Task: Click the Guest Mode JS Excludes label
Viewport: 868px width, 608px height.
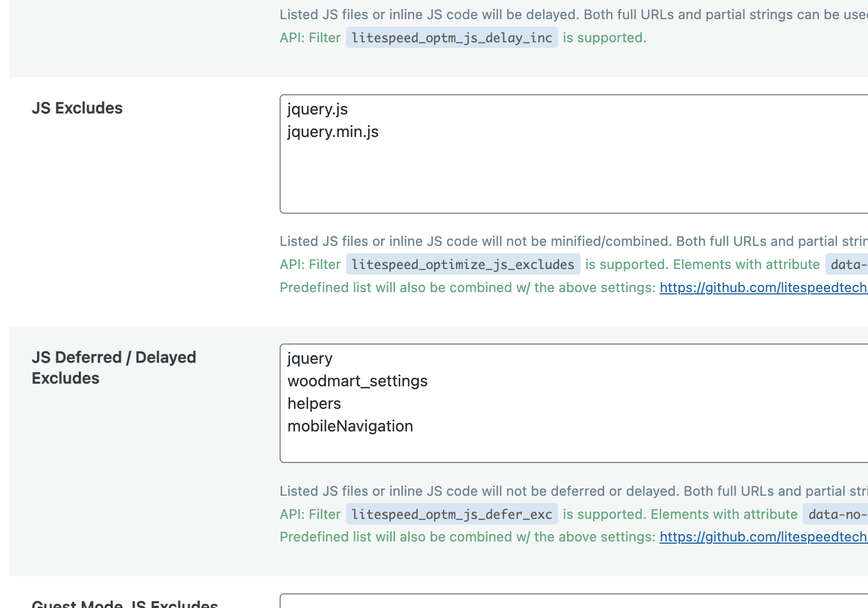Action: tap(125, 603)
